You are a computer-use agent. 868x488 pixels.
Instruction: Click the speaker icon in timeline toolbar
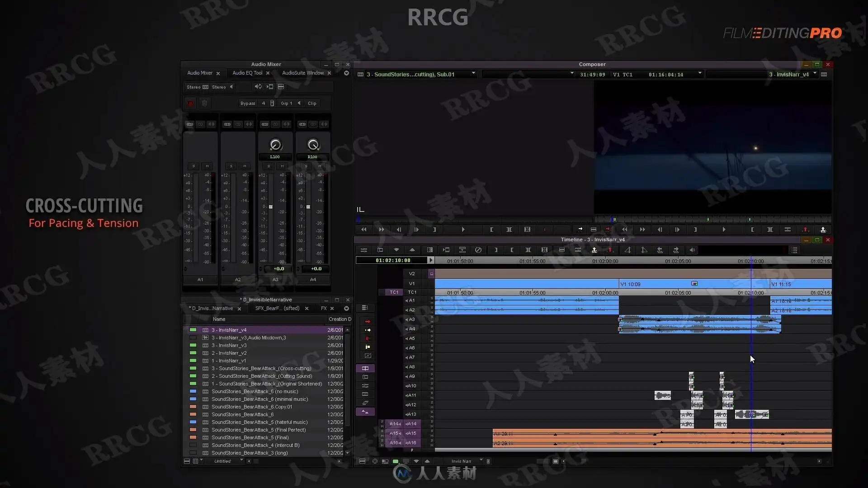coord(692,250)
